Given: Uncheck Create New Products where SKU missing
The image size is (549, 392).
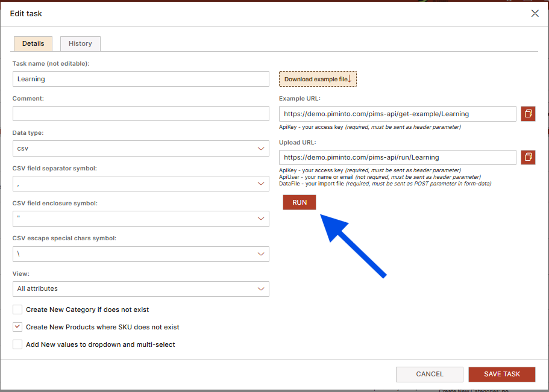Looking at the screenshot, I should coord(17,327).
